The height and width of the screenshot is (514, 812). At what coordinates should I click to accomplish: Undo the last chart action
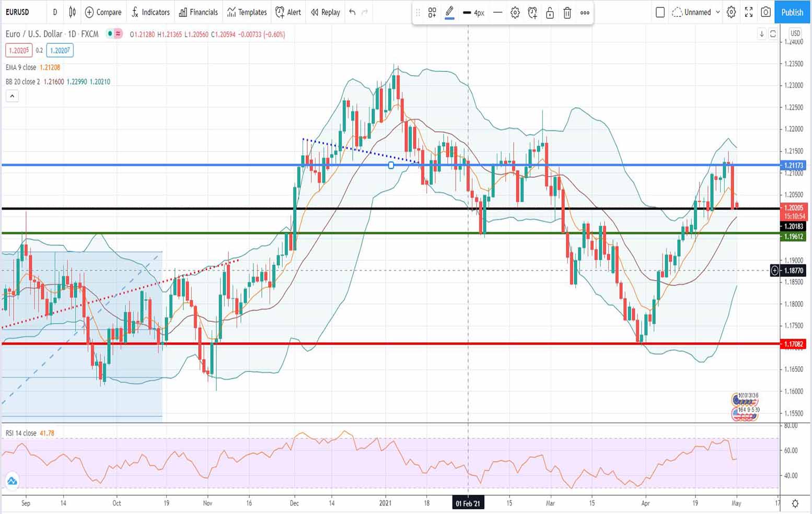click(352, 12)
